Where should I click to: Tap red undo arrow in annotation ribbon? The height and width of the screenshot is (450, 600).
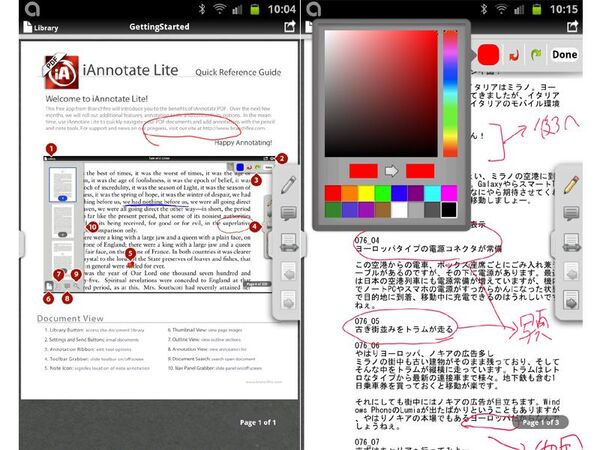tap(514, 55)
